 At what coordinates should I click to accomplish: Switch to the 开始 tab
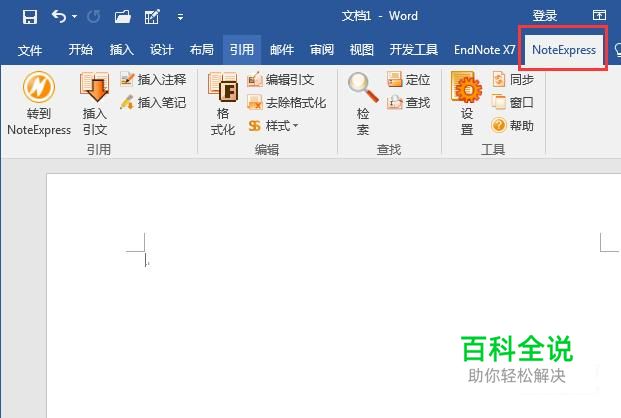click(x=80, y=50)
